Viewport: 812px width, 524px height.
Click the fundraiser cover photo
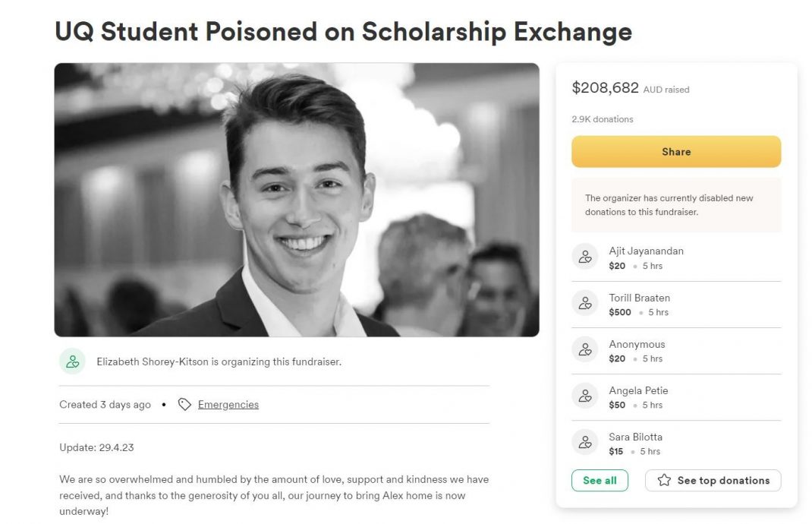coord(297,200)
